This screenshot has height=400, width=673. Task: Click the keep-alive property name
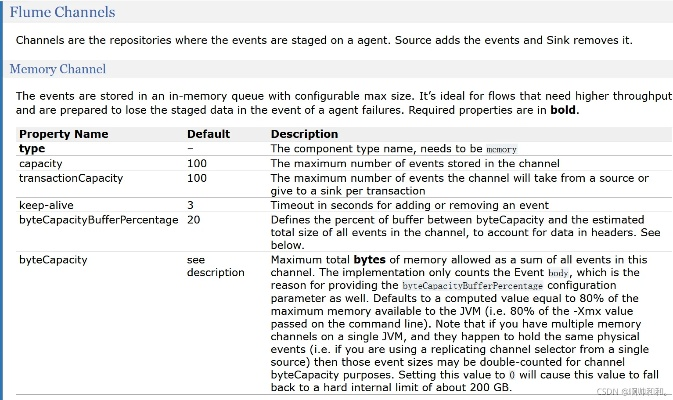click(x=47, y=204)
